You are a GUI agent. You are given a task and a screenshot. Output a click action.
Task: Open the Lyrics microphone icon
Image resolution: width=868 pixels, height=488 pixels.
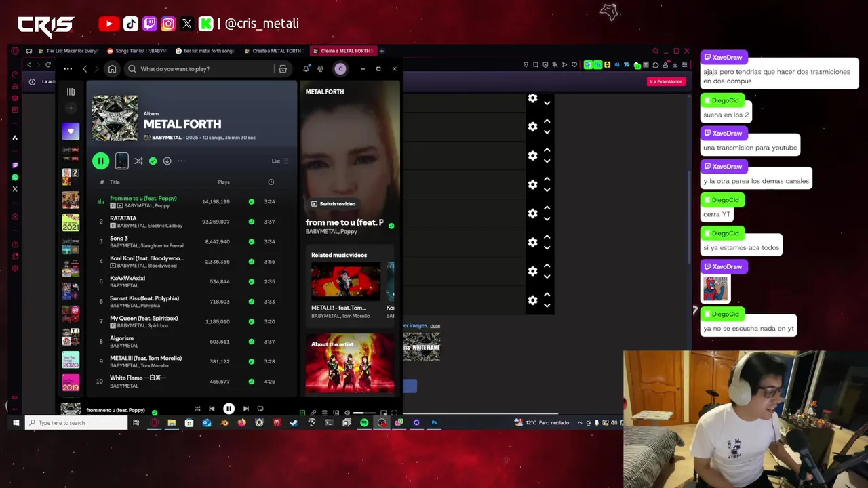click(x=313, y=413)
